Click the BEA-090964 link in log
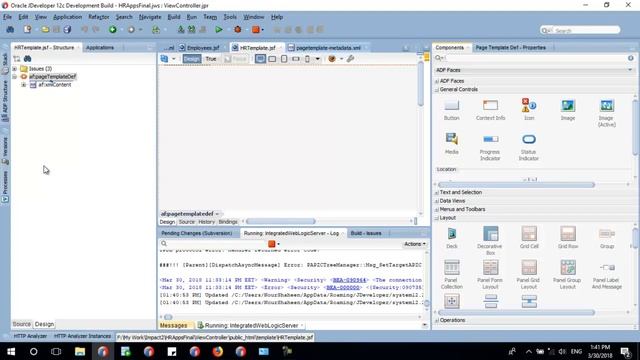This screenshot has width=640, height=360. (349, 280)
